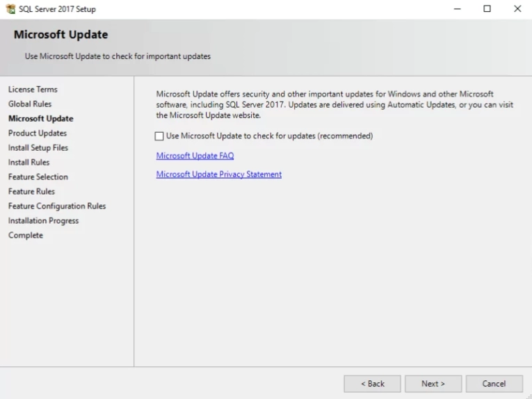This screenshot has height=399, width=532.
Task: Enable Use Microsoft Update checkbox
Action: pos(160,136)
